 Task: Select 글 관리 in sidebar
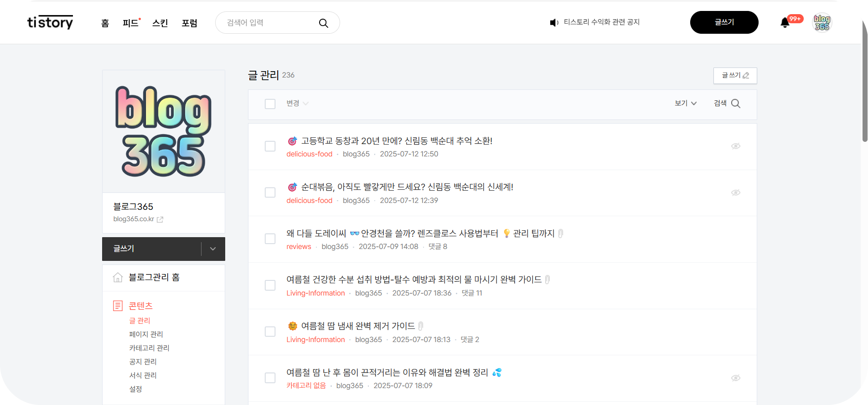click(139, 321)
